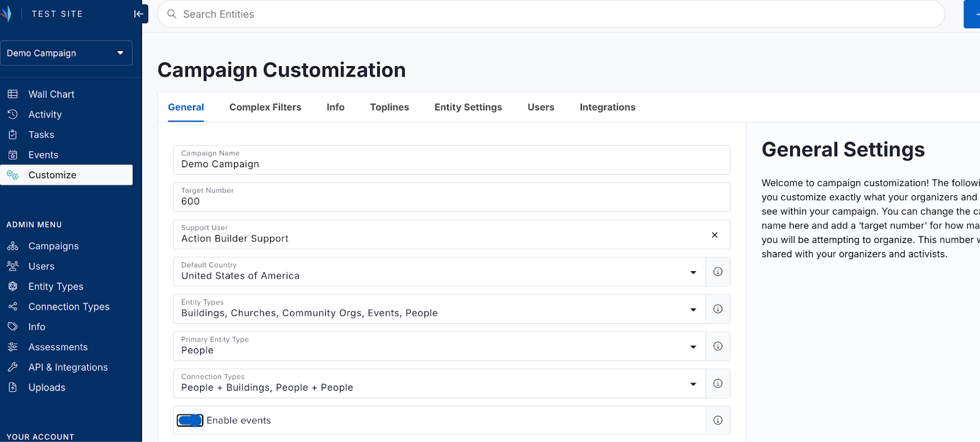Click the admin Users people icon
The height and width of the screenshot is (442, 980).
[x=12, y=266]
